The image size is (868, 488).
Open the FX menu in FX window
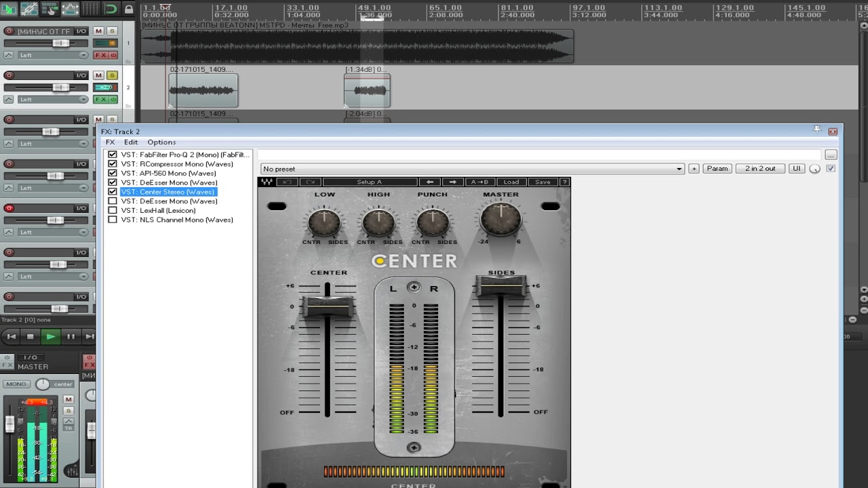pyautogui.click(x=110, y=142)
